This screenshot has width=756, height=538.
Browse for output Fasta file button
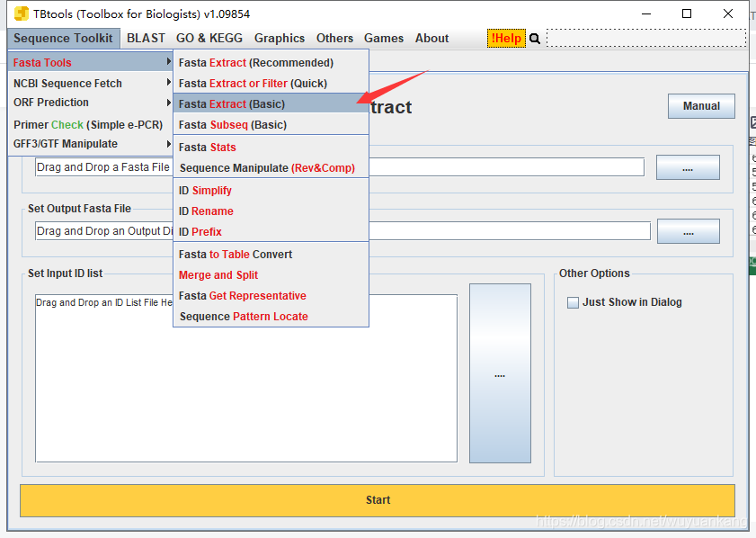coord(688,231)
